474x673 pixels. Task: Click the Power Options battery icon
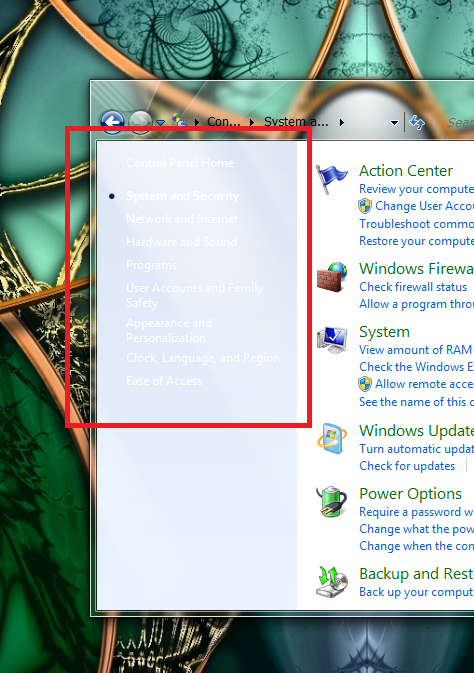pyautogui.click(x=331, y=501)
